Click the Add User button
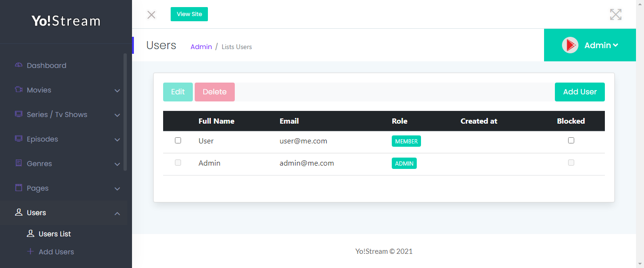644x268 pixels. click(580, 92)
